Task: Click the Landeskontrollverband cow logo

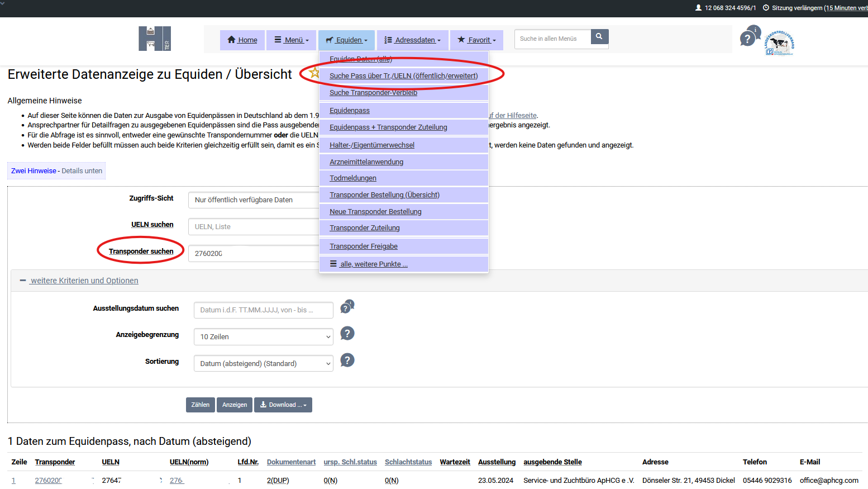Action: pos(779,43)
